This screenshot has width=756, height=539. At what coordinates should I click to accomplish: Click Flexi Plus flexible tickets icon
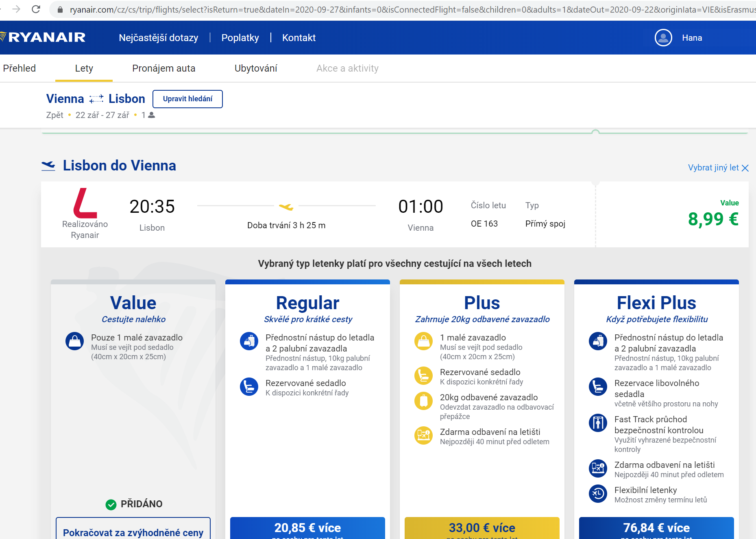[598, 494]
